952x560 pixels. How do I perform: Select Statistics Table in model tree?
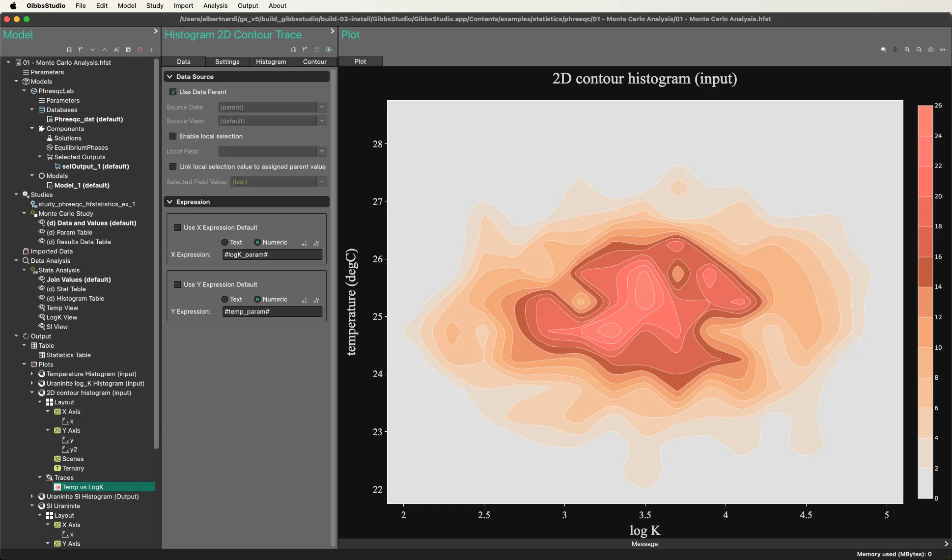[69, 355]
